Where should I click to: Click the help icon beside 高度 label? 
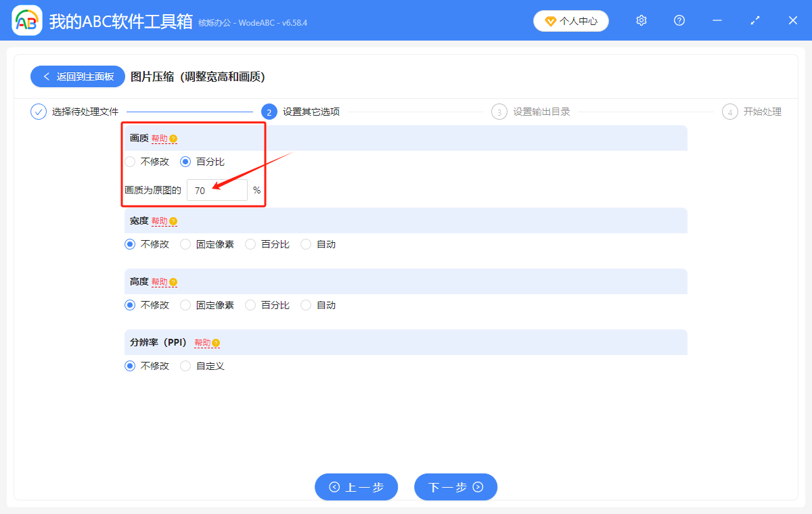pyautogui.click(x=173, y=281)
